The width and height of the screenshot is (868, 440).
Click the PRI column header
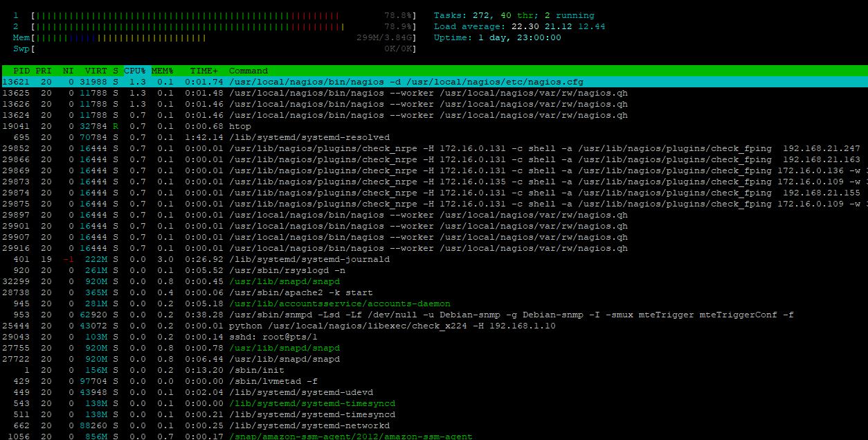coord(44,71)
